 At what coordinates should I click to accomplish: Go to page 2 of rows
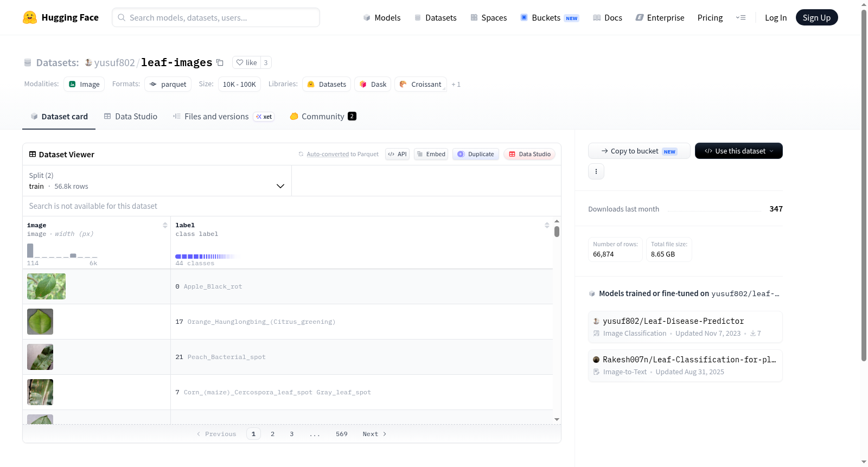click(272, 434)
